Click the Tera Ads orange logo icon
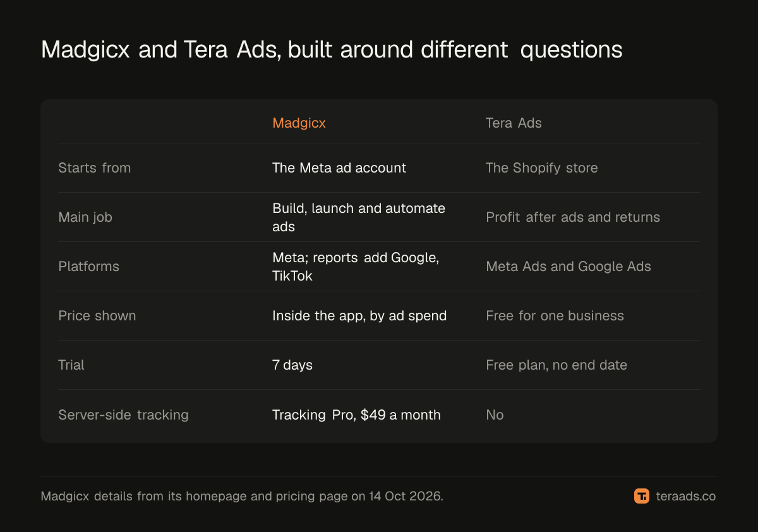This screenshot has height=532, width=758. point(642,496)
